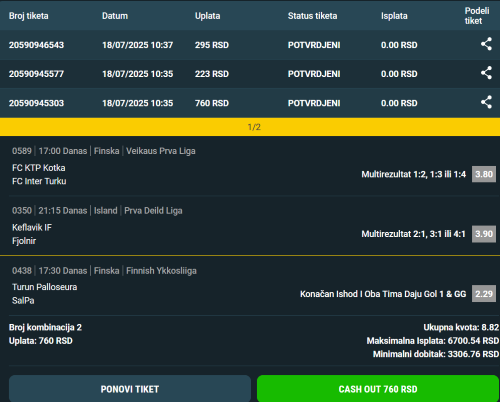Click the 2.29 odds box

click(x=484, y=294)
